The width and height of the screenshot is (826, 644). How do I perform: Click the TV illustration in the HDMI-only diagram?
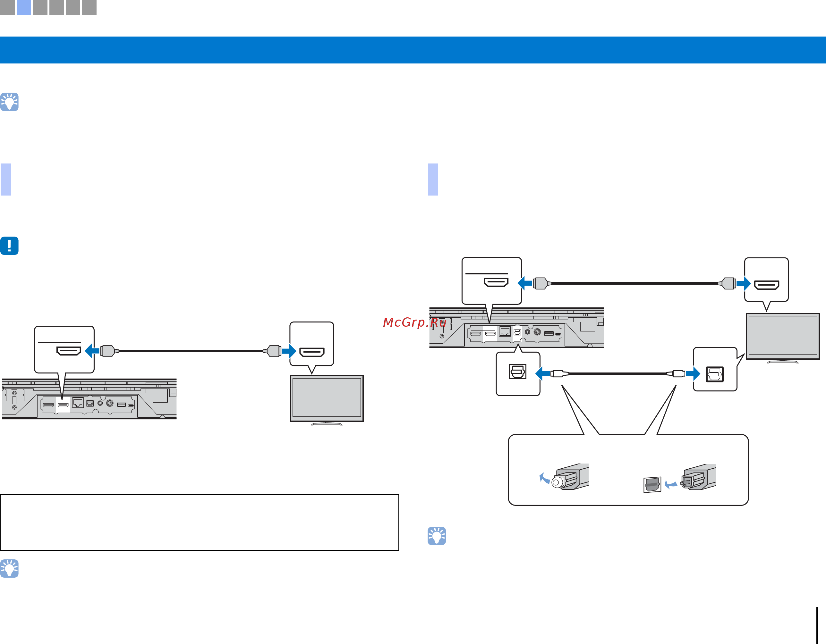(327, 400)
